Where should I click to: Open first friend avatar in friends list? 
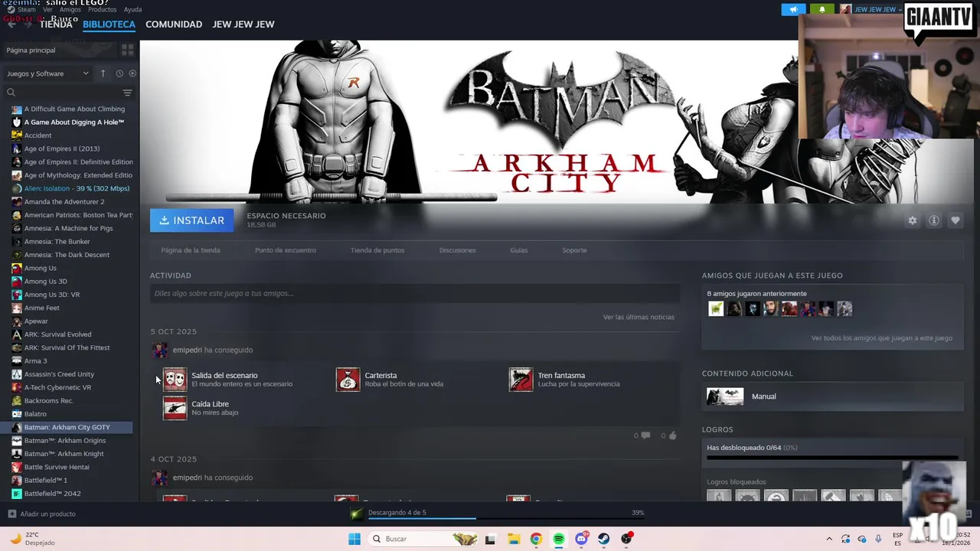[716, 308]
